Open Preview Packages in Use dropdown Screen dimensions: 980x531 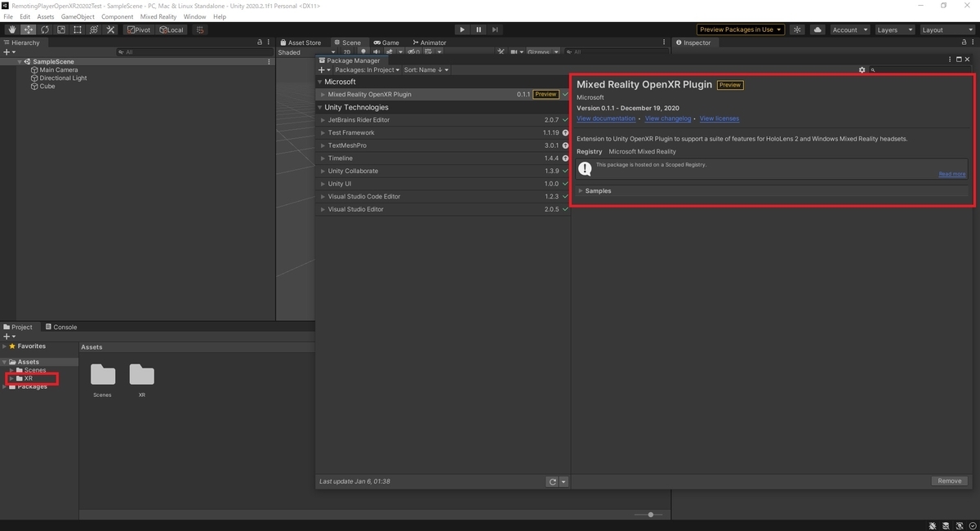pyautogui.click(x=741, y=29)
